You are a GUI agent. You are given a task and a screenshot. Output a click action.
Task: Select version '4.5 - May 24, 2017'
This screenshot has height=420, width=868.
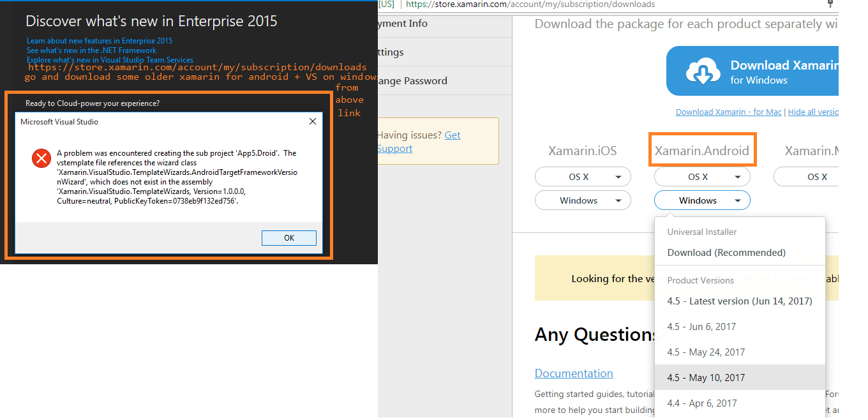pos(740,352)
